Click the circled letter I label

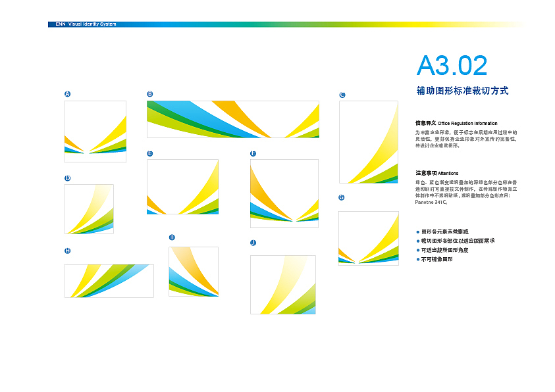point(172,237)
